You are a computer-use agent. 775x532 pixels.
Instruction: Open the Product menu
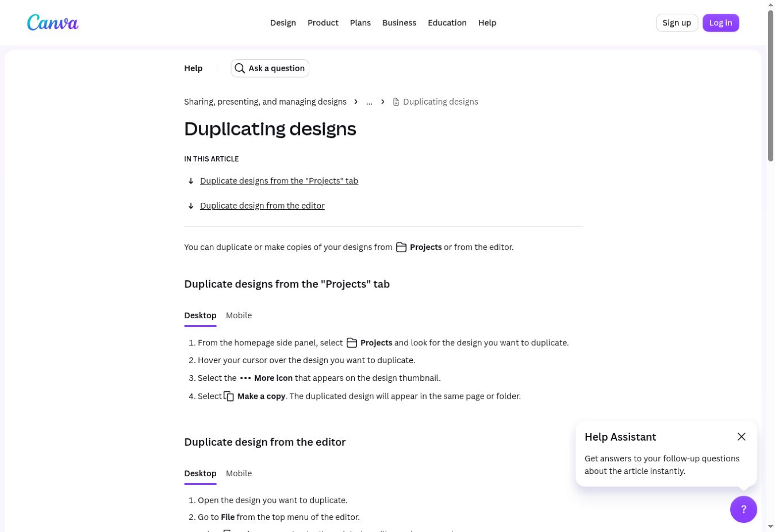(323, 23)
